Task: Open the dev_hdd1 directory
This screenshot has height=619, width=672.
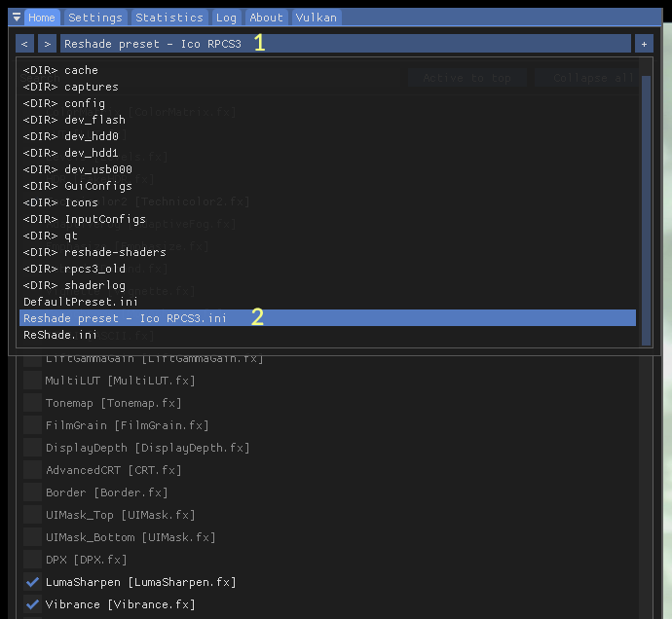Action: click(x=328, y=153)
